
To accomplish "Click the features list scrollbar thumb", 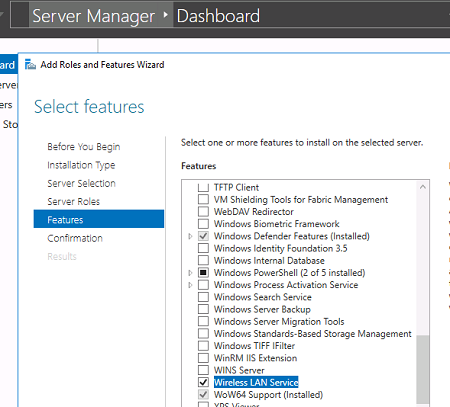I will point(423,369).
